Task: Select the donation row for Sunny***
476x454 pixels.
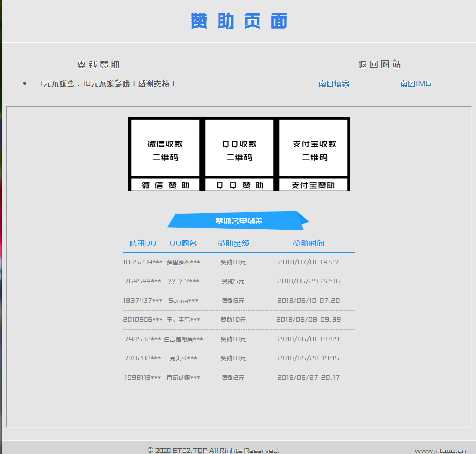Action: pos(238,300)
